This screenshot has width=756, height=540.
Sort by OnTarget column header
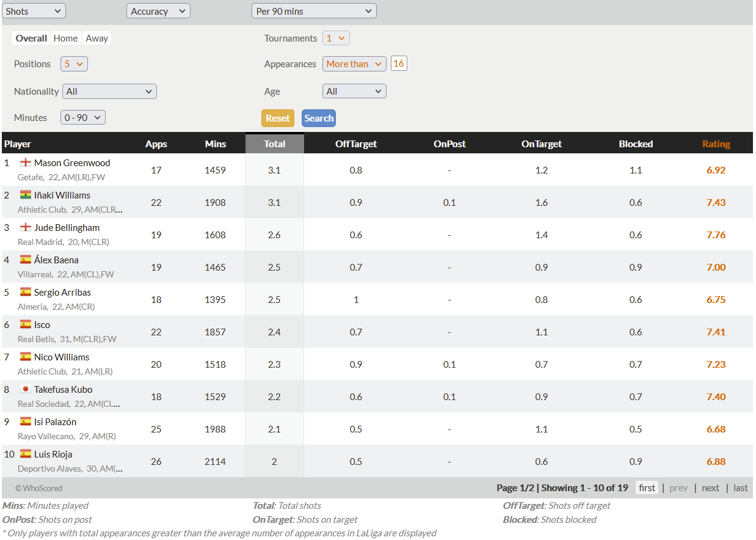542,144
